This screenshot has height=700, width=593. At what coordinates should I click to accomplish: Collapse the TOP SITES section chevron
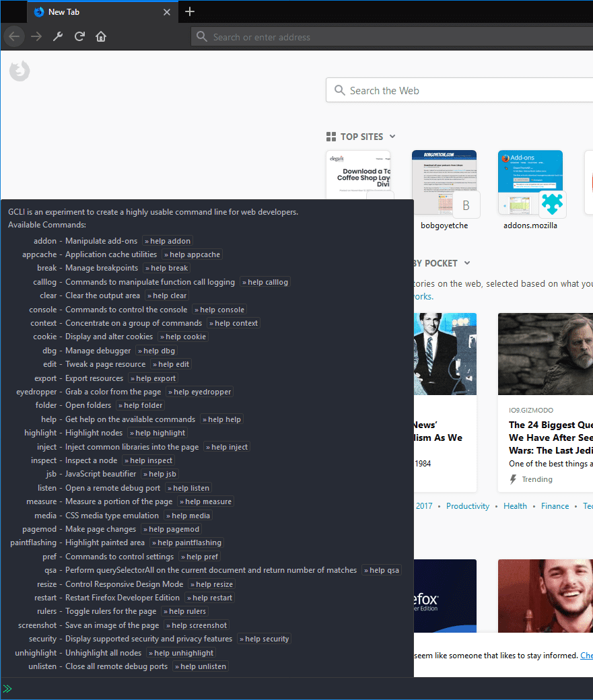[392, 137]
